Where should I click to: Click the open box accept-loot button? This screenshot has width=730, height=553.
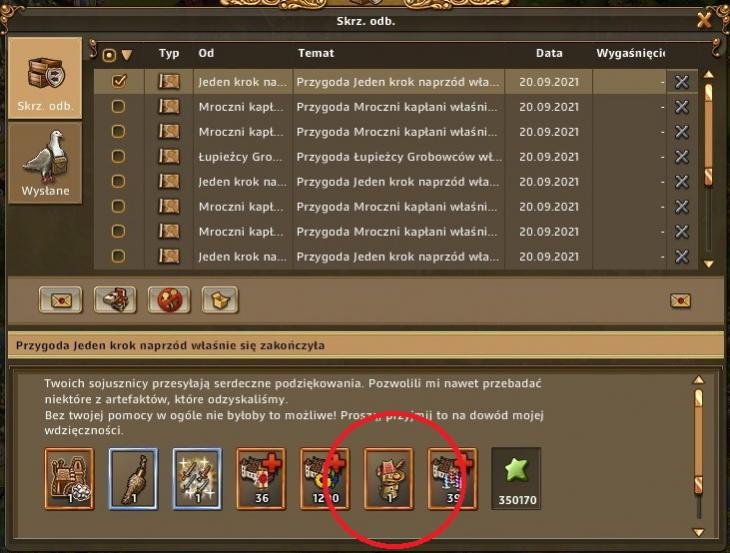point(220,300)
